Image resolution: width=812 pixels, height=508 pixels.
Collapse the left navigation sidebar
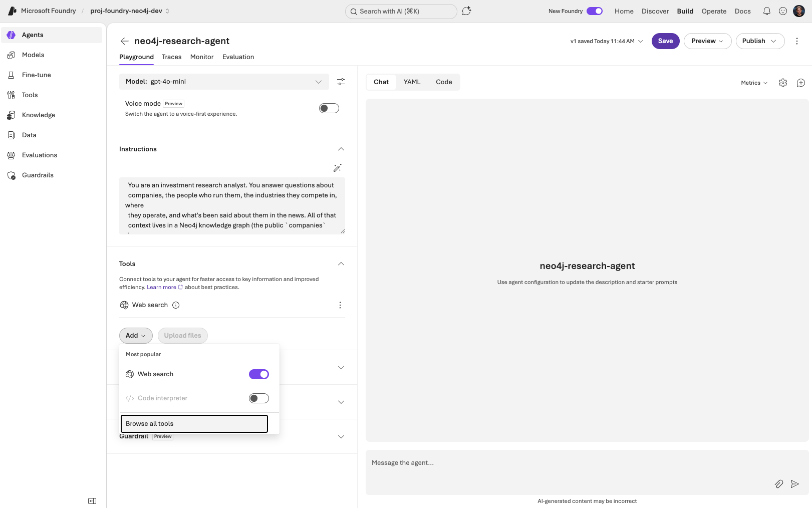tap(92, 501)
